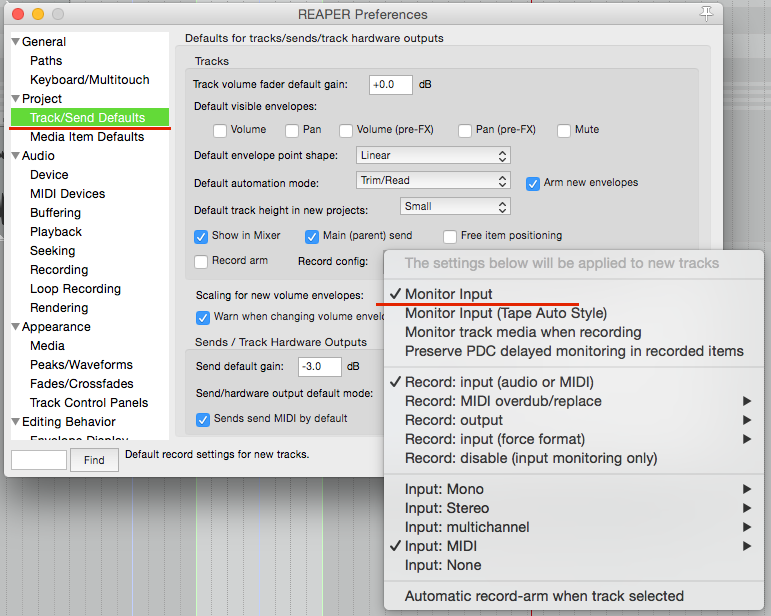Click the Find button
This screenshot has height=616, width=771.
94,460
